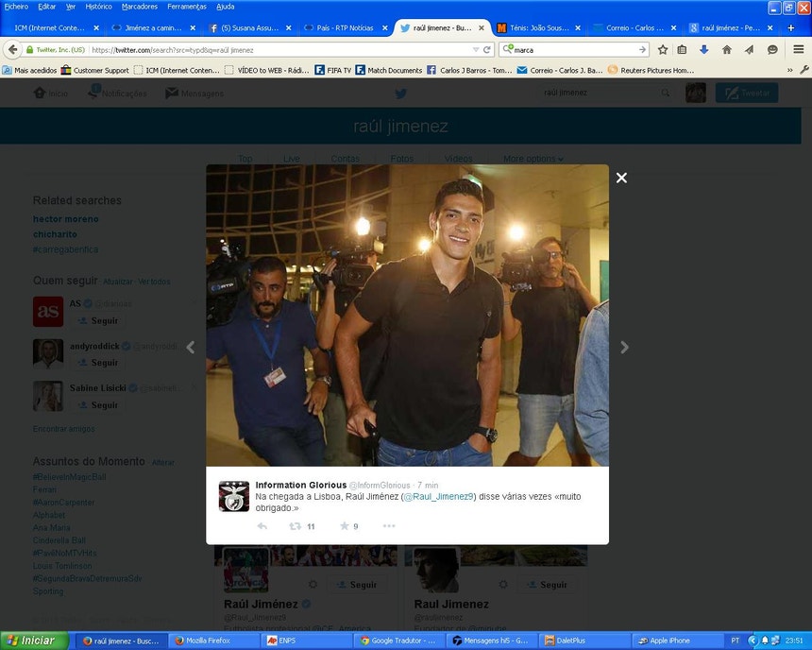Screen dimensions: 812x650
Task: Bookmark this page with the star icon
Action: click(663, 49)
